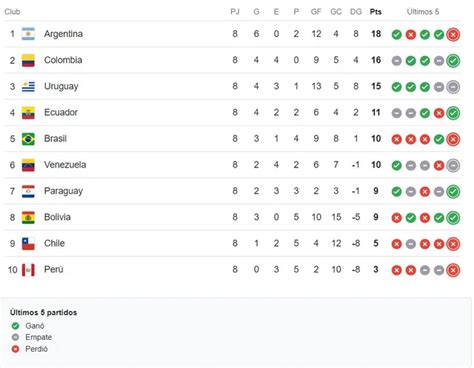
Task: Click the Perdió legend red icon
Action: tap(15, 349)
